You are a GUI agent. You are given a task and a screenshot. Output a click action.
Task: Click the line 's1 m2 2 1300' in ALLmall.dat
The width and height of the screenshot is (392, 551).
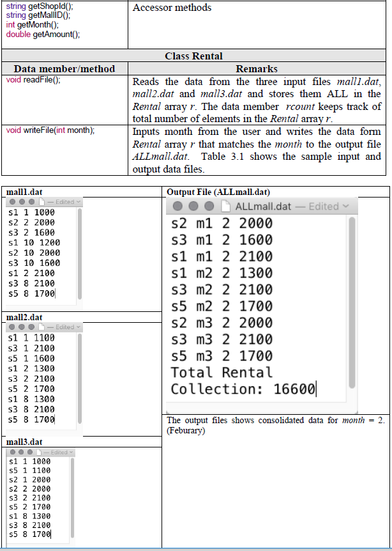[x=222, y=273]
